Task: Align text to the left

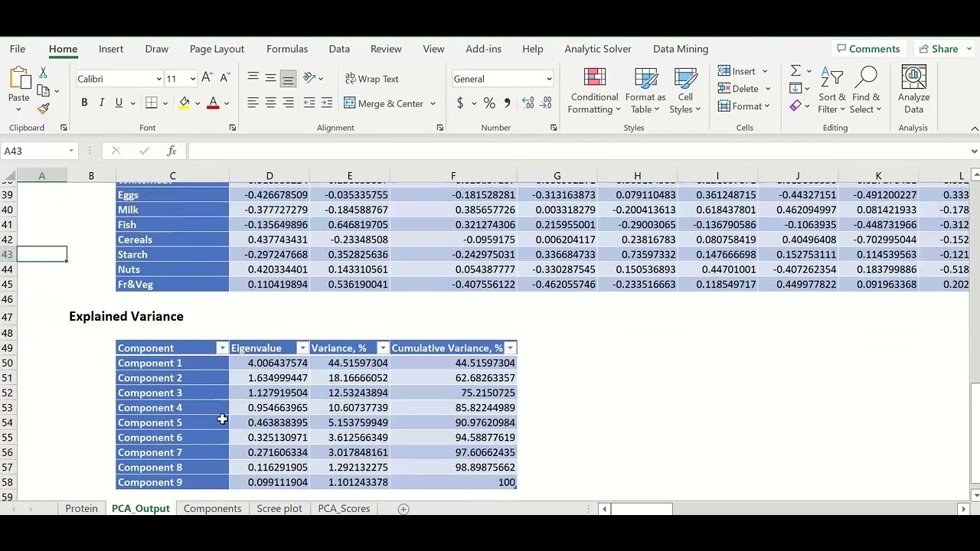Action: point(253,103)
